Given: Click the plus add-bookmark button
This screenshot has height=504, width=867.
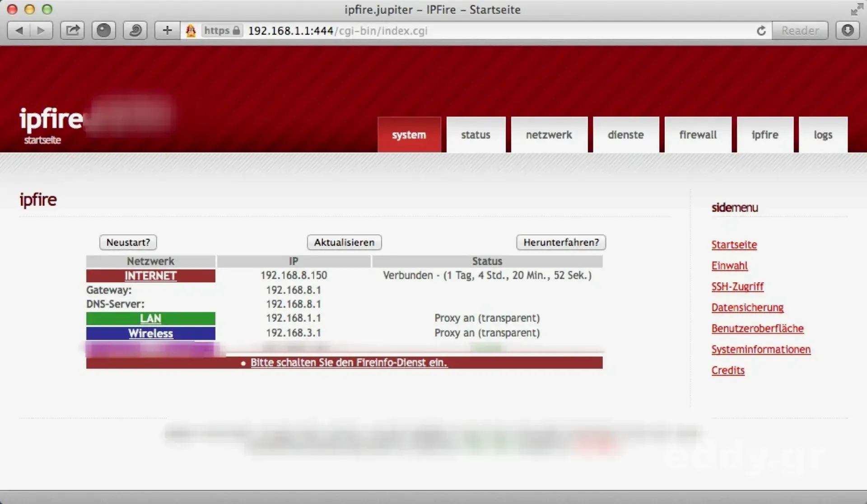Looking at the screenshot, I should point(167,31).
